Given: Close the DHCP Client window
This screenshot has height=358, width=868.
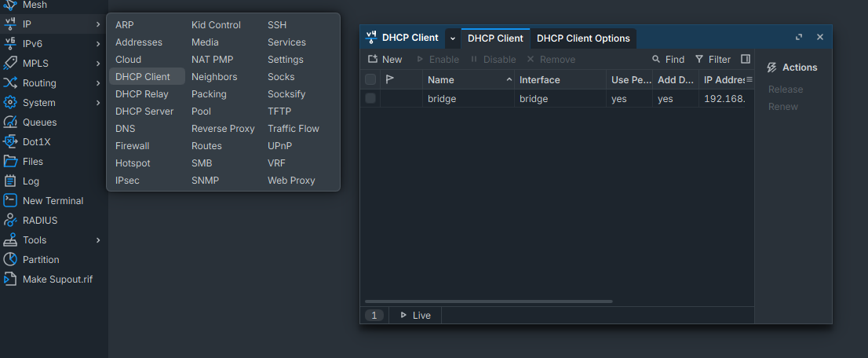Looking at the screenshot, I should 820,37.
